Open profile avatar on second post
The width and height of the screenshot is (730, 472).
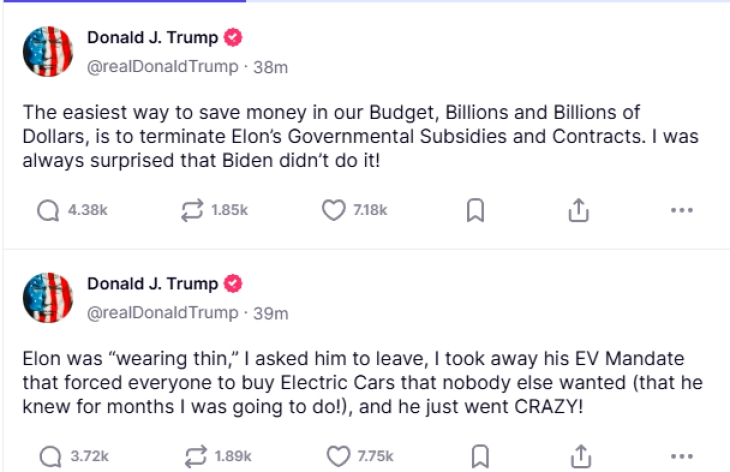pyautogui.click(x=47, y=297)
